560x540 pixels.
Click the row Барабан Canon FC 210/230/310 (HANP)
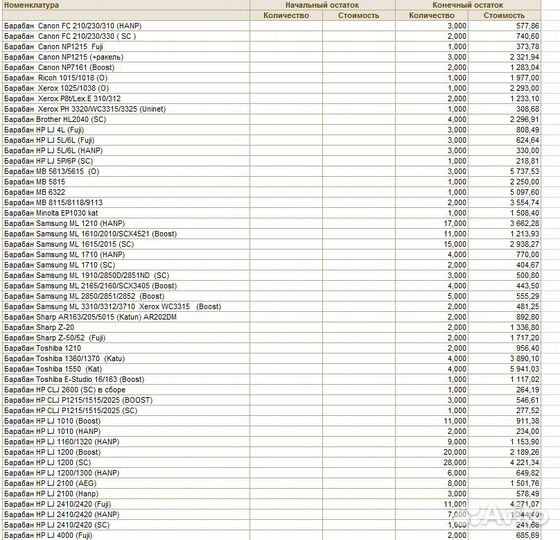272,26
